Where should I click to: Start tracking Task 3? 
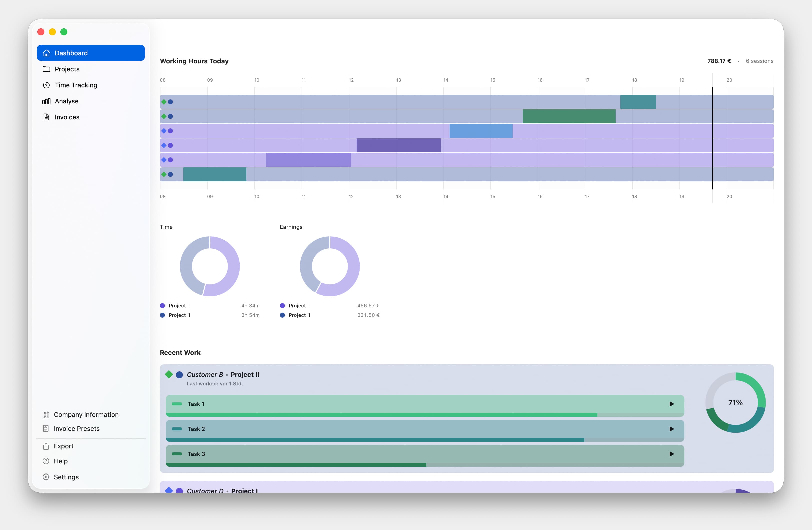[x=671, y=454]
